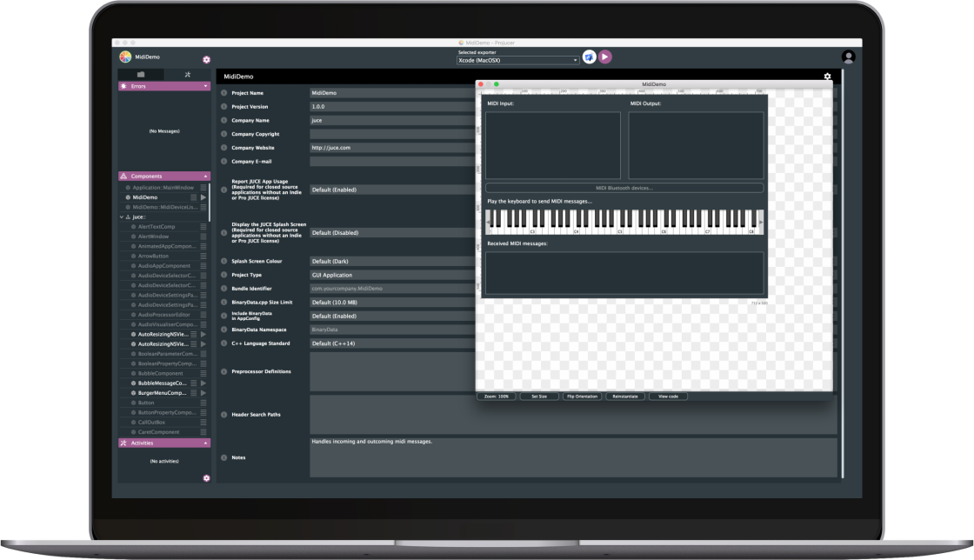
Task: Click the gear icon beside MidiDemo project title
Action: 206,59
